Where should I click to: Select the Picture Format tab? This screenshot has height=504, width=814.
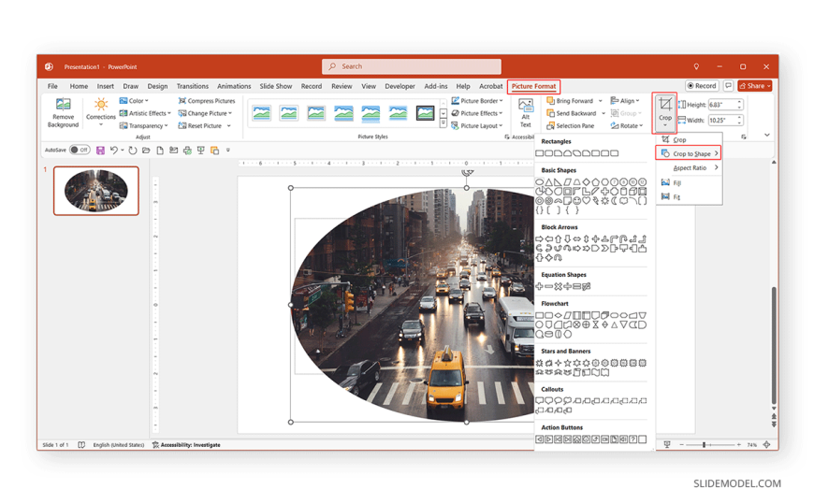click(533, 86)
